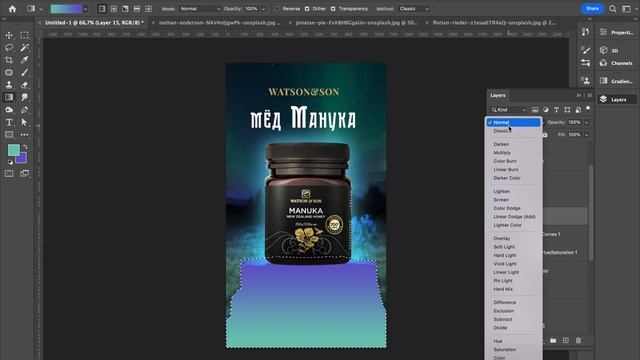Click the new group folder icon

(553, 340)
